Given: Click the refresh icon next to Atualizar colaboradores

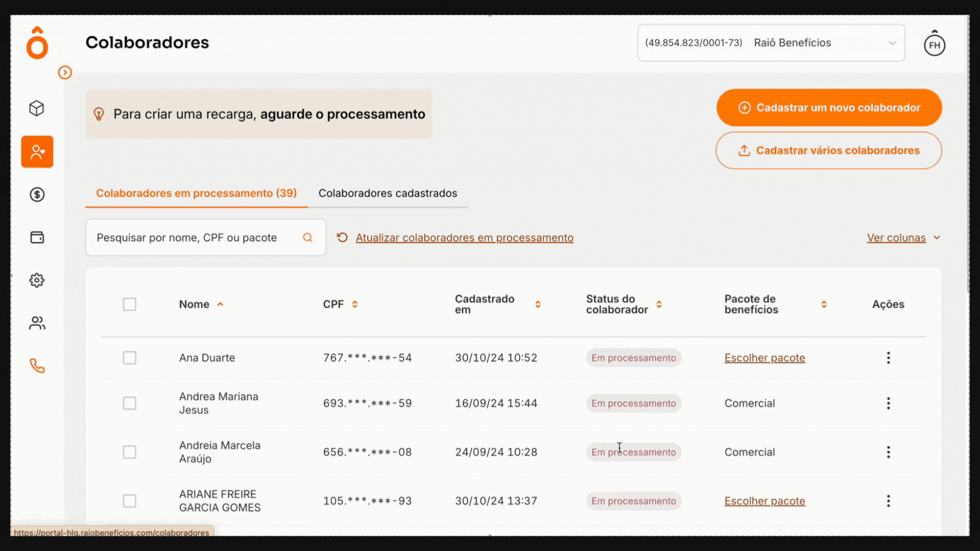Looking at the screenshot, I should (342, 237).
